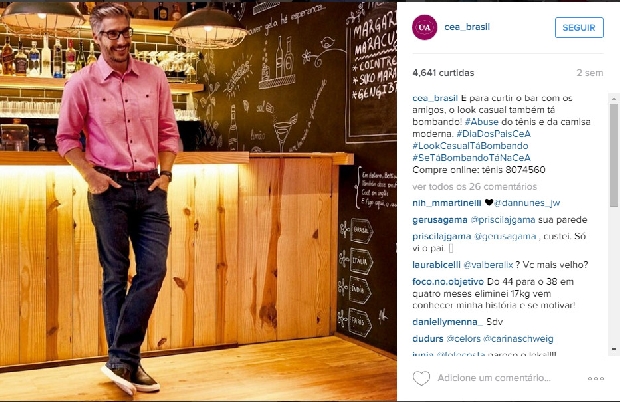The image size is (620, 402).
Task: Add a comment in the input field
Action: pyautogui.click(x=494, y=378)
